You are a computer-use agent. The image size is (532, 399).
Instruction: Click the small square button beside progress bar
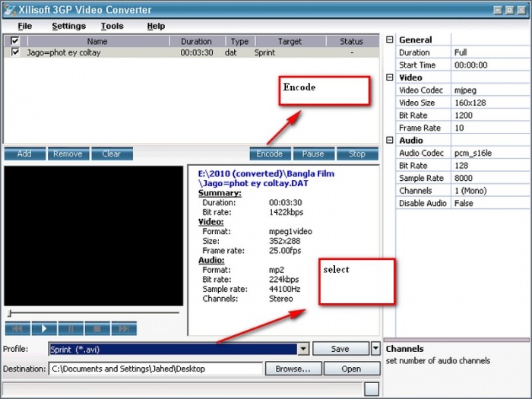372,389
